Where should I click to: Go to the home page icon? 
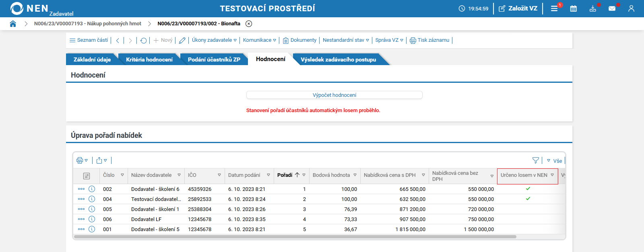[13, 24]
